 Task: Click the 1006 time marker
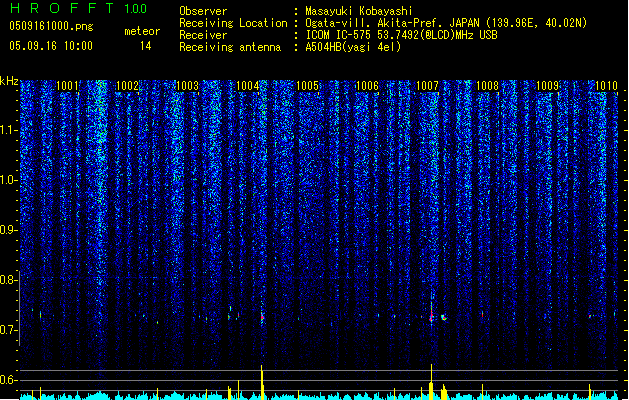(x=367, y=86)
